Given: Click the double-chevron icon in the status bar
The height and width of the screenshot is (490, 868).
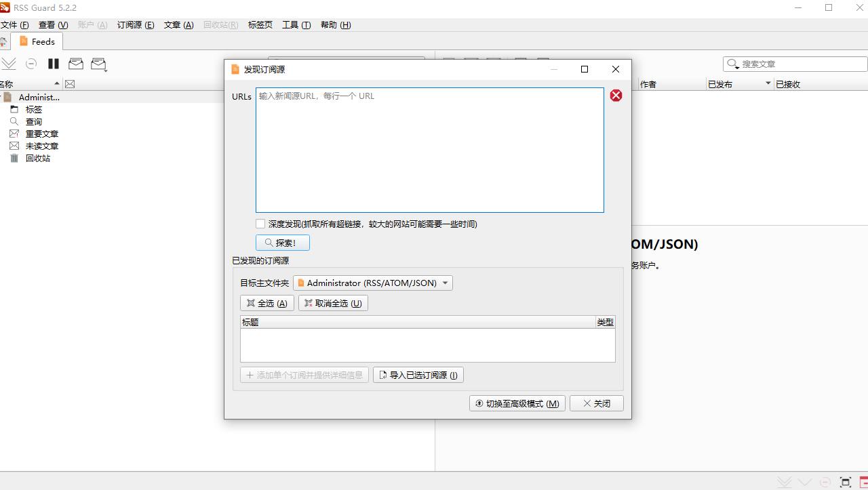Looking at the screenshot, I should pyautogui.click(x=785, y=482).
